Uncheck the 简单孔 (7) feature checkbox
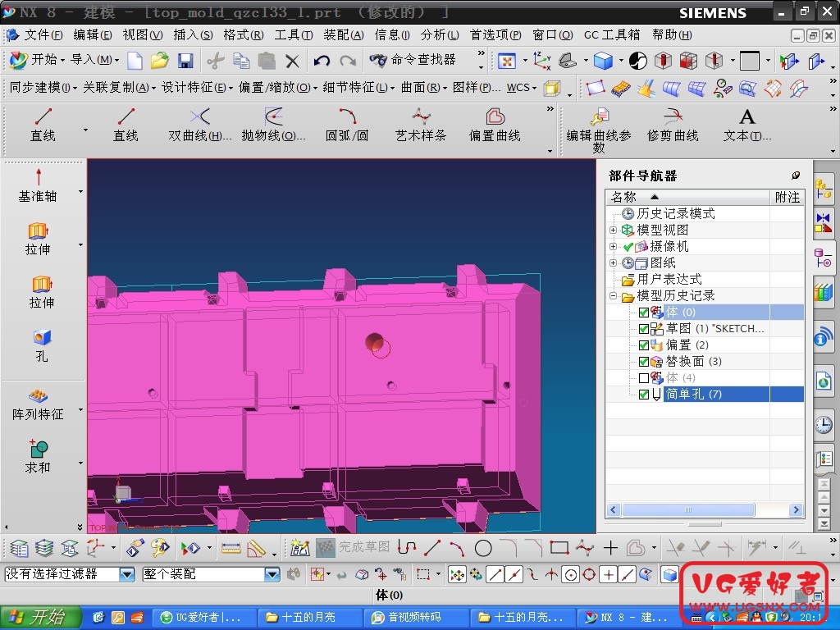 [x=644, y=395]
